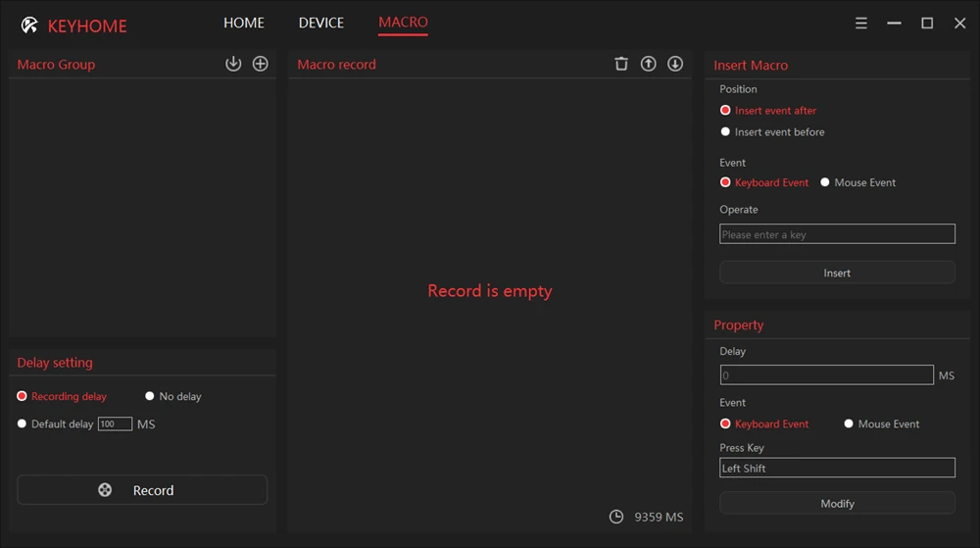Image resolution: width=980 pixels, height=548 pixels.
Task: Click the Property Delay input field
Action: pos(826,374)
